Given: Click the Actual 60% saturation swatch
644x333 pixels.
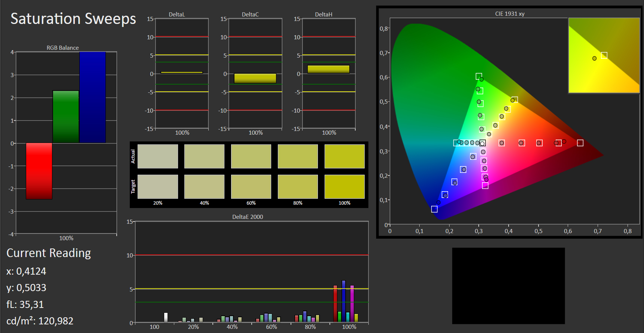Looking at the screenshot, I should (x=251, y=156).
